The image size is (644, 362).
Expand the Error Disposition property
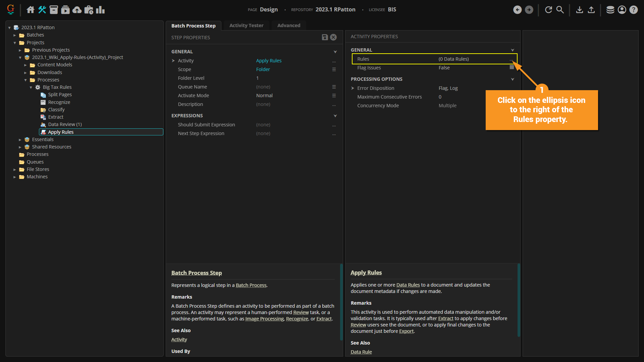(x=353, y=88)
